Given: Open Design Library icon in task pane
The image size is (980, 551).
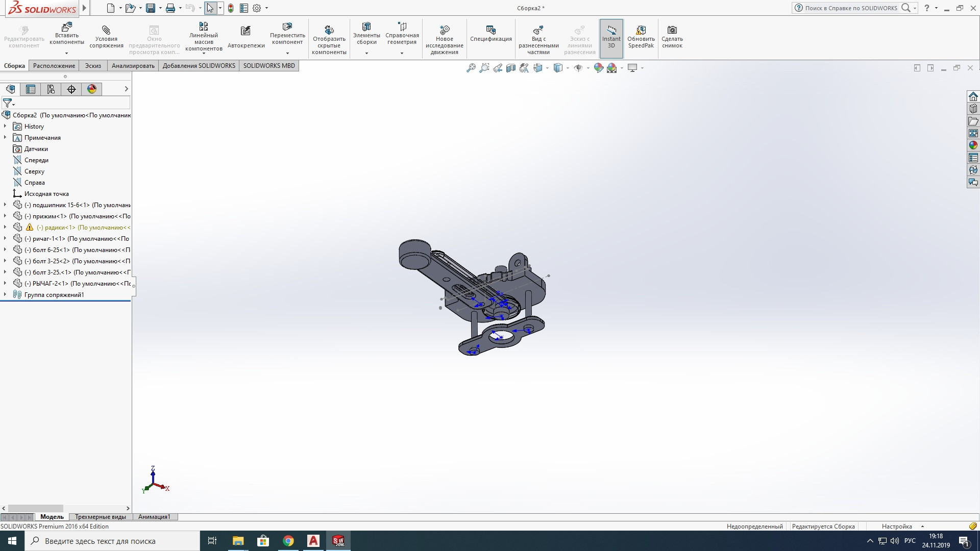Looking at the screenshot, I should tap(973, 109).
